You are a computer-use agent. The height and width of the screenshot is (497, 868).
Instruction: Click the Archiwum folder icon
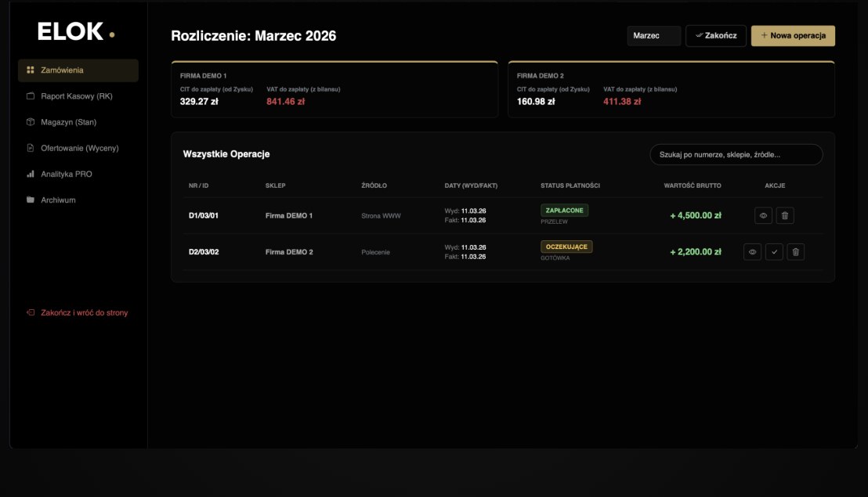pos(31,200)
